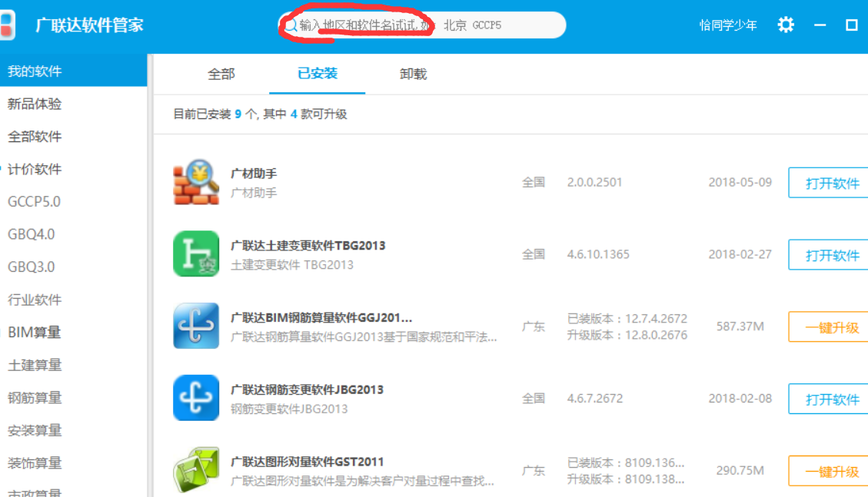Viewport: 868px width, 497px height.
Task: Minimize the 广联达软件管家 window
Action: click(820, 25)
